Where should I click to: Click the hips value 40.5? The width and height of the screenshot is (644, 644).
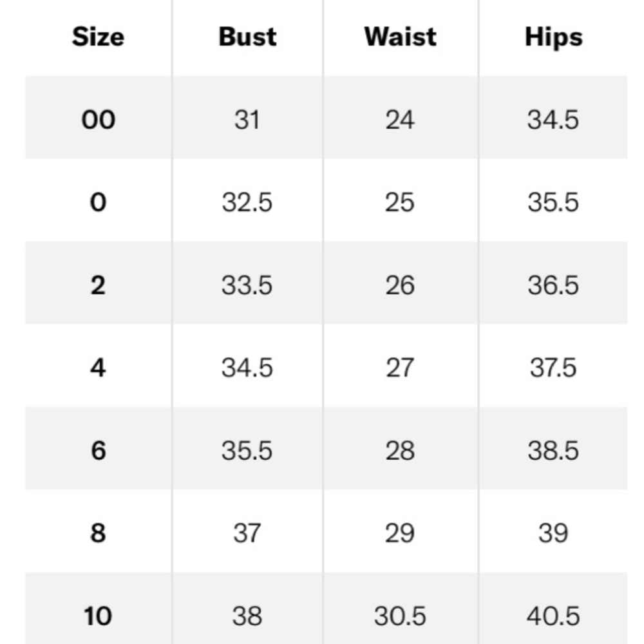[553, 616]
